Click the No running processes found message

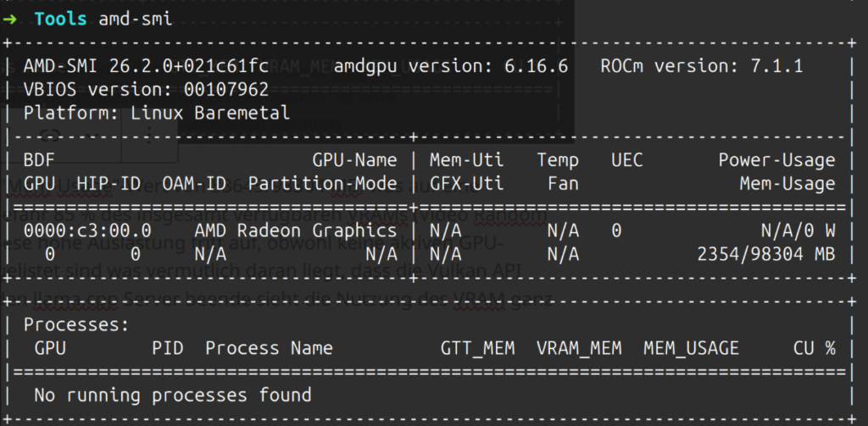tap(172, 395)
